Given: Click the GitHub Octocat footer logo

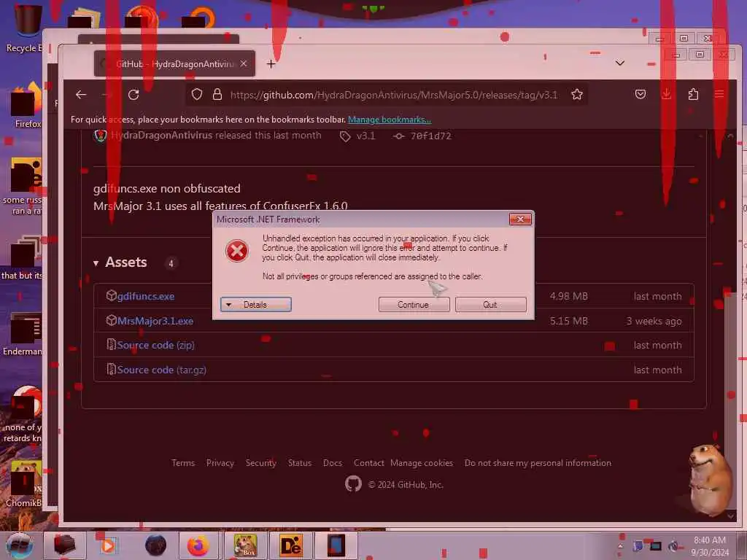Looking at the screenshot, I should 353,484.
